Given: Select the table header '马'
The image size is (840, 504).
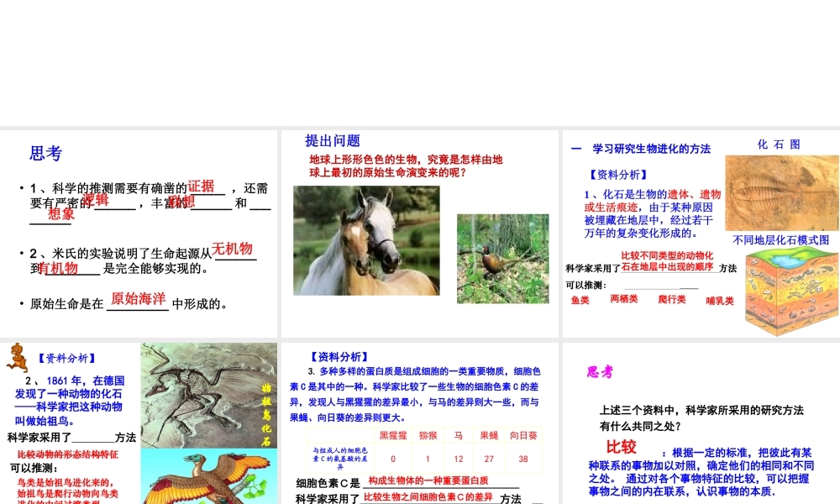Looking at the screenshot, I should [x=458, y=435].
